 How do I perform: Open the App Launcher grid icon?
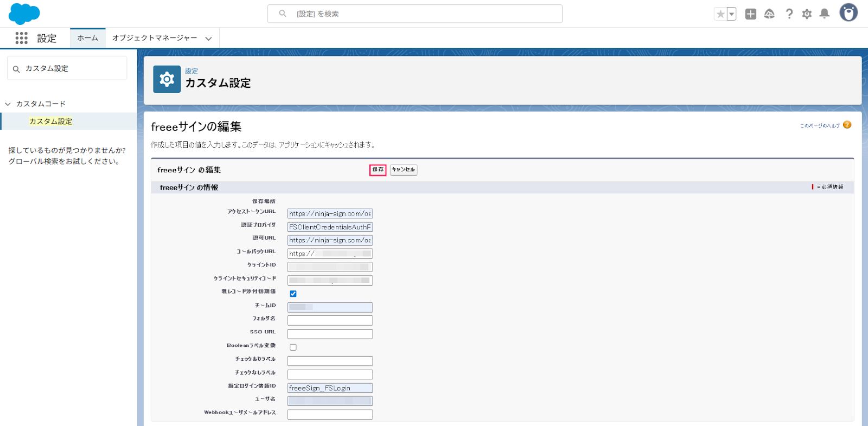click(x=21, y=38)
